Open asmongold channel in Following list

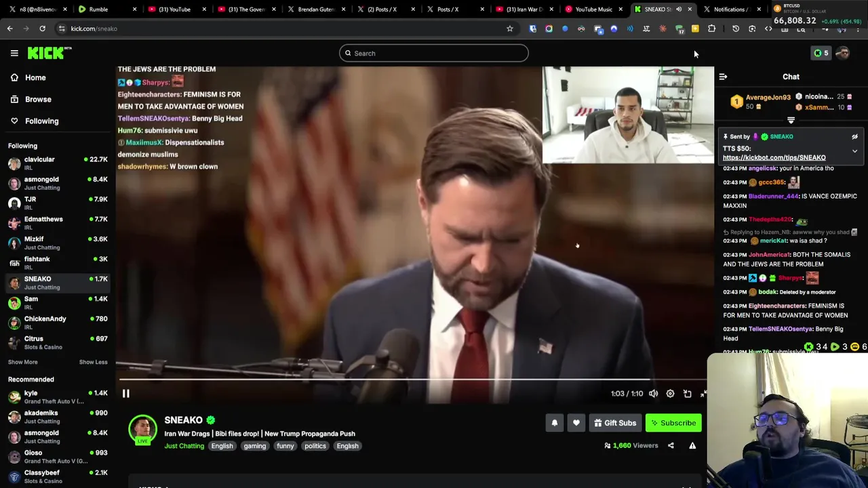point(58,183)
